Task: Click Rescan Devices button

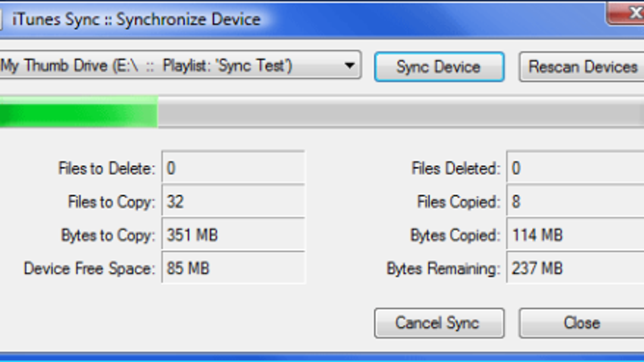Action: (582, 67)
